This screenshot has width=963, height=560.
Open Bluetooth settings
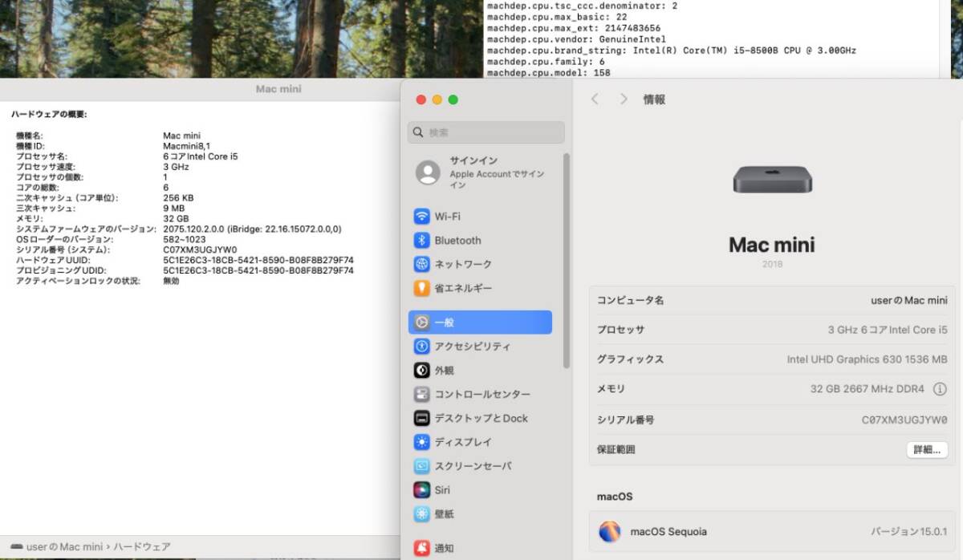point(457,240)
